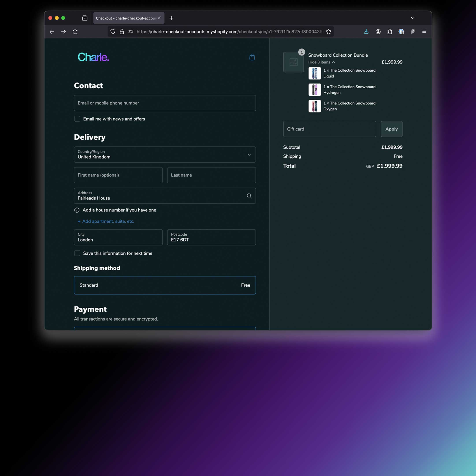Click the address search magnifier icon

point(249,196)
